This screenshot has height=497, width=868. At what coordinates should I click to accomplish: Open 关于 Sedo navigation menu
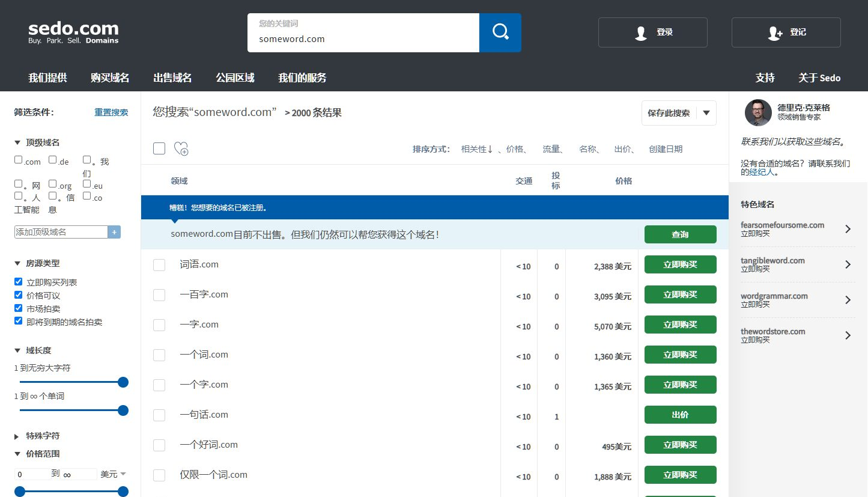(x=819, y=78)
